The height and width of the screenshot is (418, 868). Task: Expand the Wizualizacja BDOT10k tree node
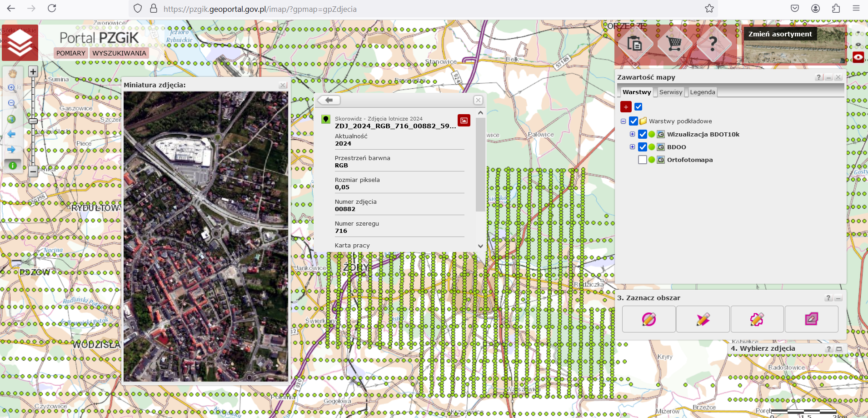click(x=632, y=134)
